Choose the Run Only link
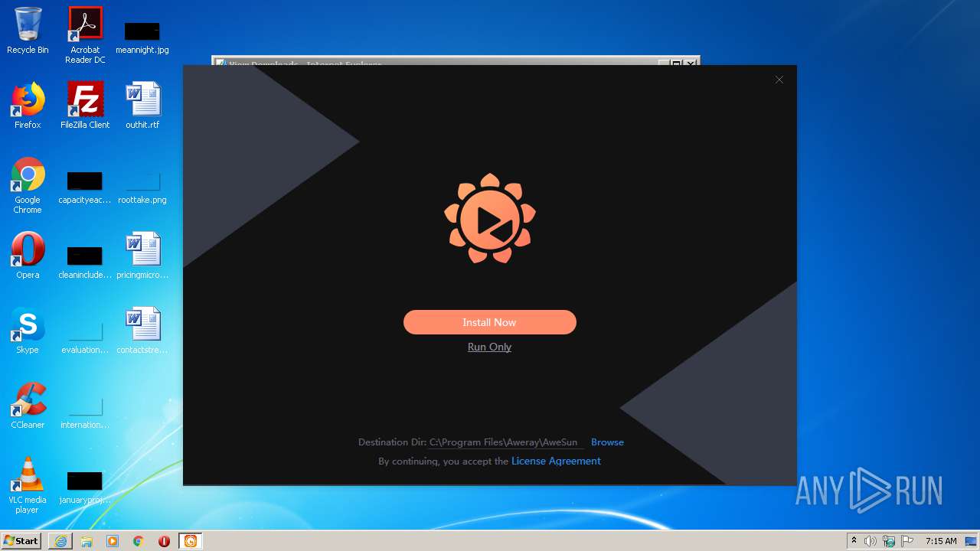This screenshot has height=551, width=980. tap(489, 347)
